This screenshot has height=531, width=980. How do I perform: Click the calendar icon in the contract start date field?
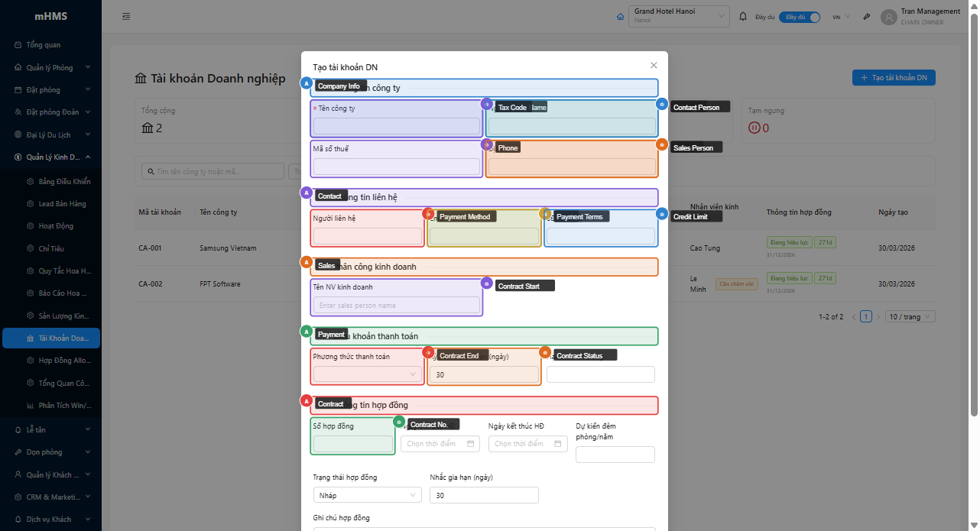point(471,444)
